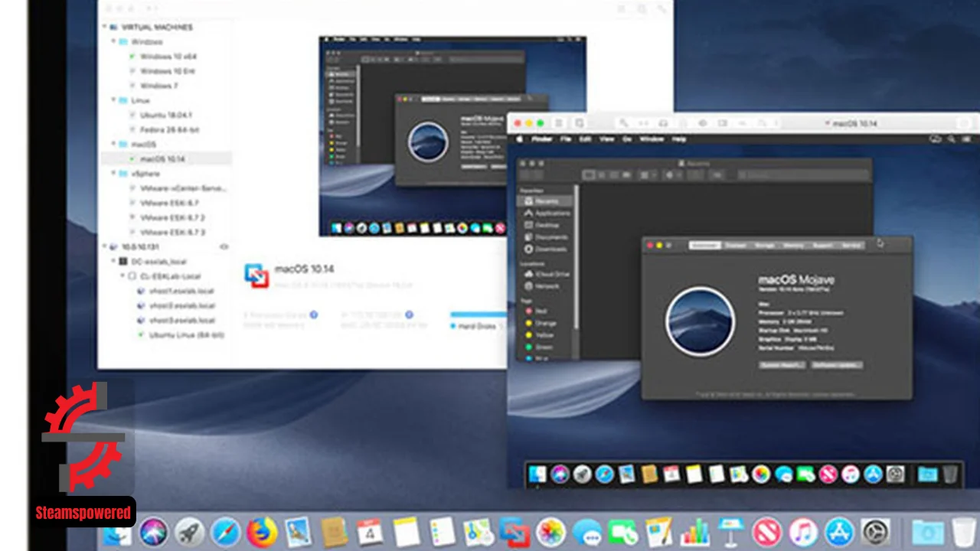Select Ubuntu Linux (64-bit) remote VM

185,335
